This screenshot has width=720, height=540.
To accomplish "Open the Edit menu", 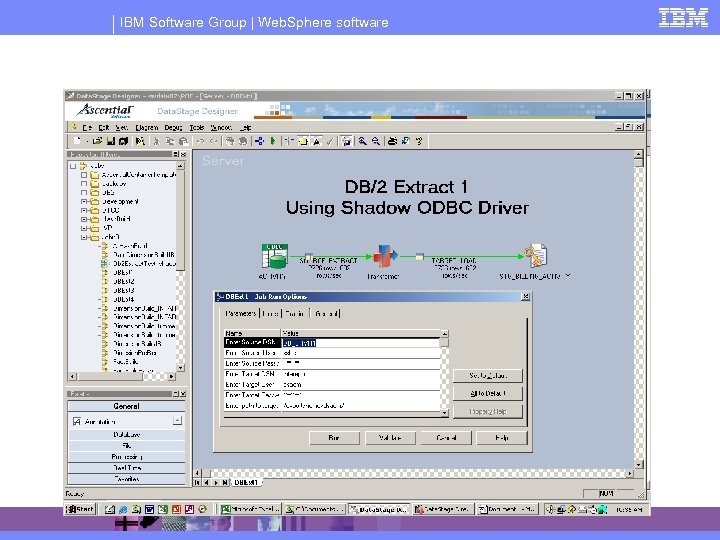I will coord(103,128).
